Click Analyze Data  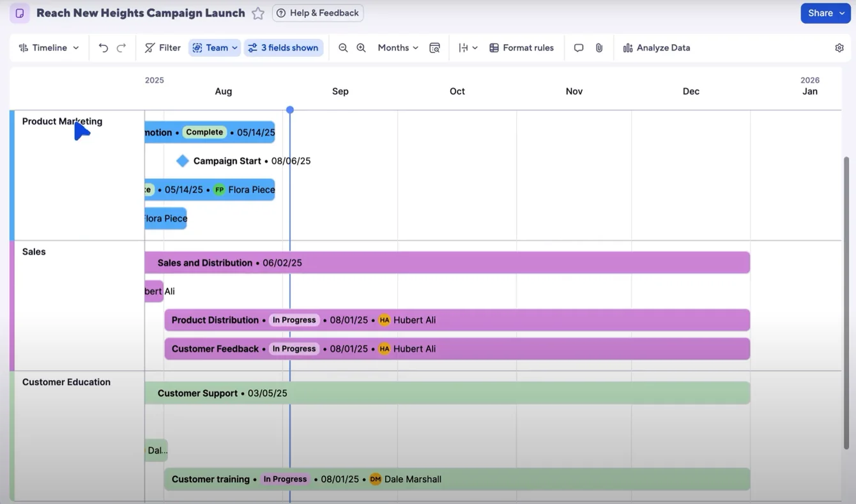[x=657, y=48]
